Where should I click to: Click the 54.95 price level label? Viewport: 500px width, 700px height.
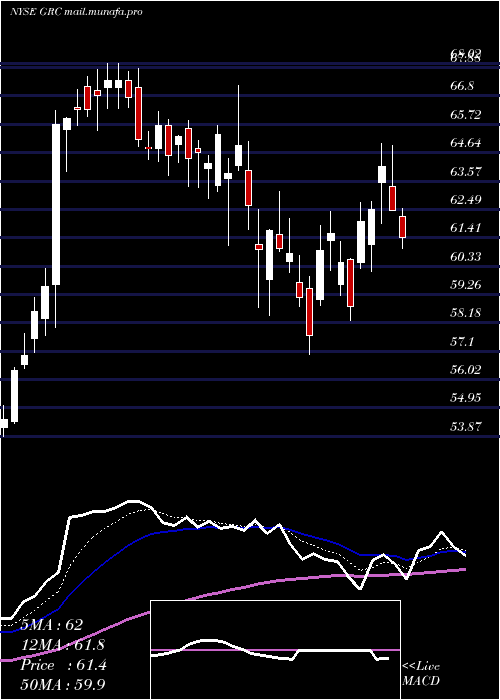[466, 398]
